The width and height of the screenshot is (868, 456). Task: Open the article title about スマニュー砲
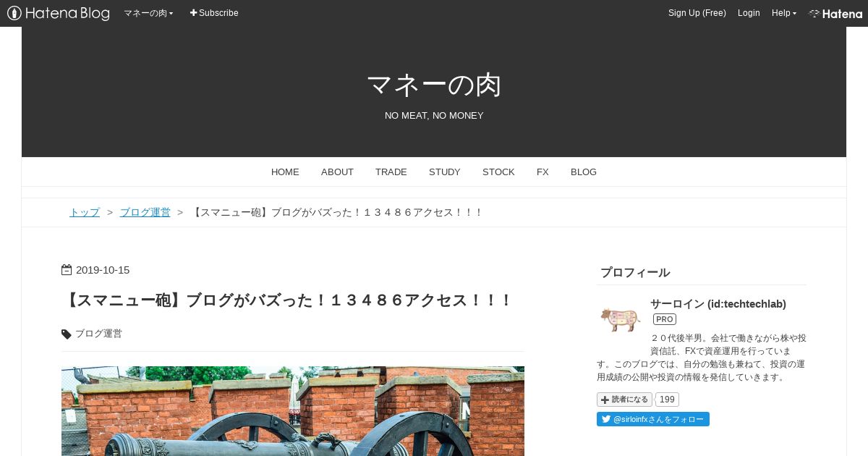tap(288, 300)
